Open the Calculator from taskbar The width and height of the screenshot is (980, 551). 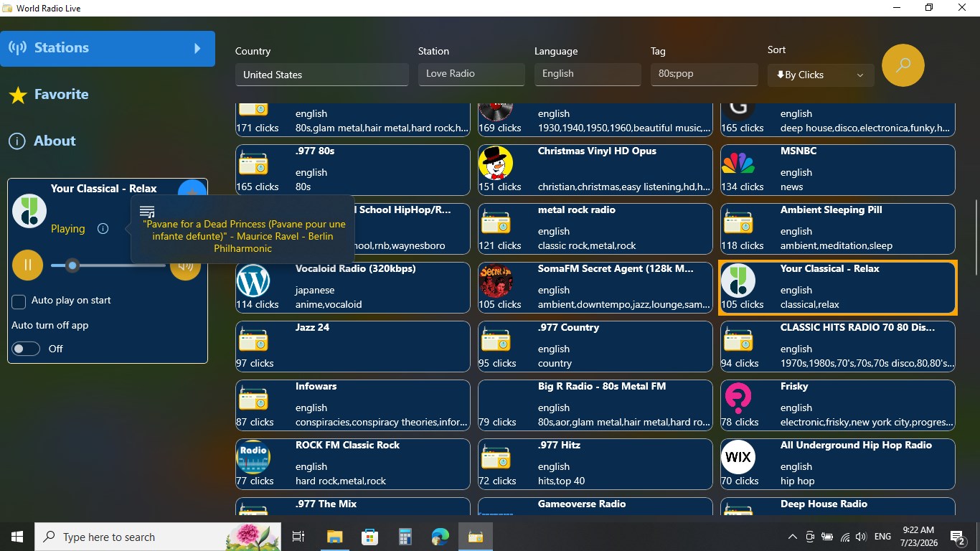click(x=405, y=537)
